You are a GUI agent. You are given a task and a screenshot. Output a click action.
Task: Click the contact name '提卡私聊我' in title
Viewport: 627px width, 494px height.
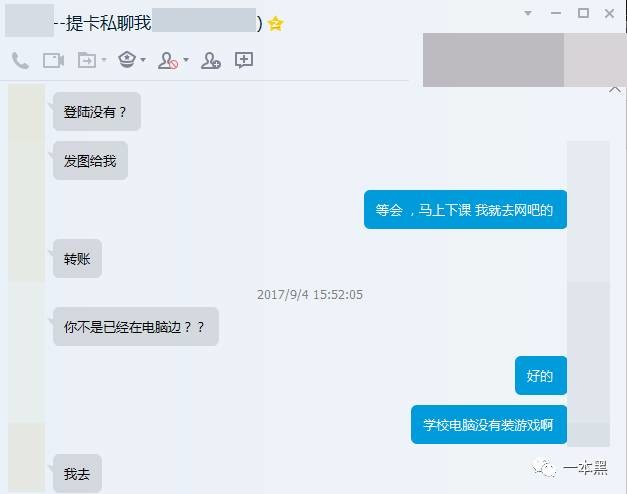(x=108, y=23)
